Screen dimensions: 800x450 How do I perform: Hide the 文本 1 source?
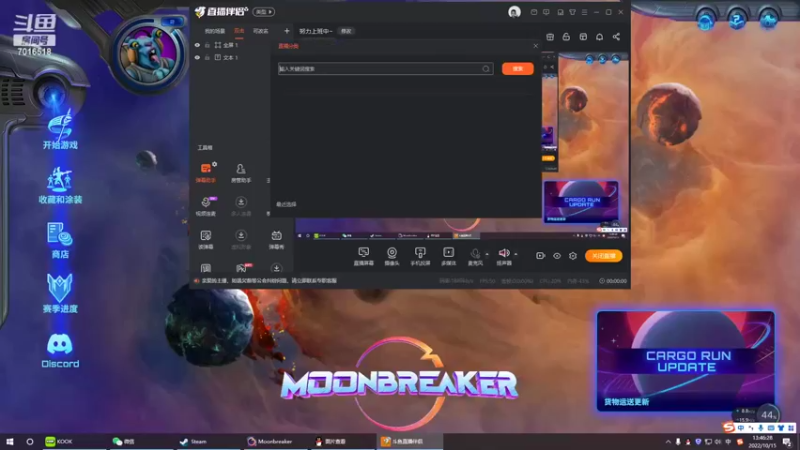[x=197, y=58]
